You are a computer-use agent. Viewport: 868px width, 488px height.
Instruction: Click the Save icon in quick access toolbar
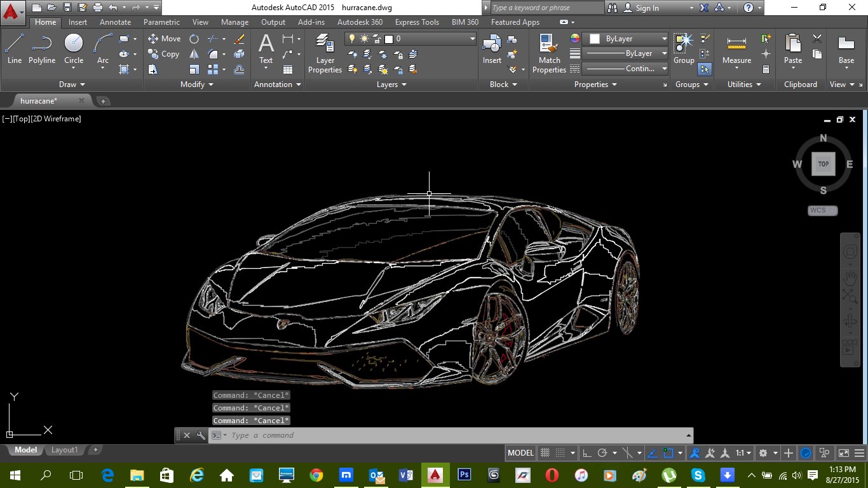tap(67, 8)
